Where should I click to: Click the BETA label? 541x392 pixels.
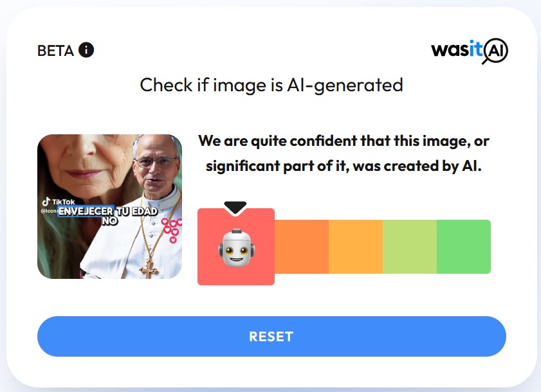point(55,51)
